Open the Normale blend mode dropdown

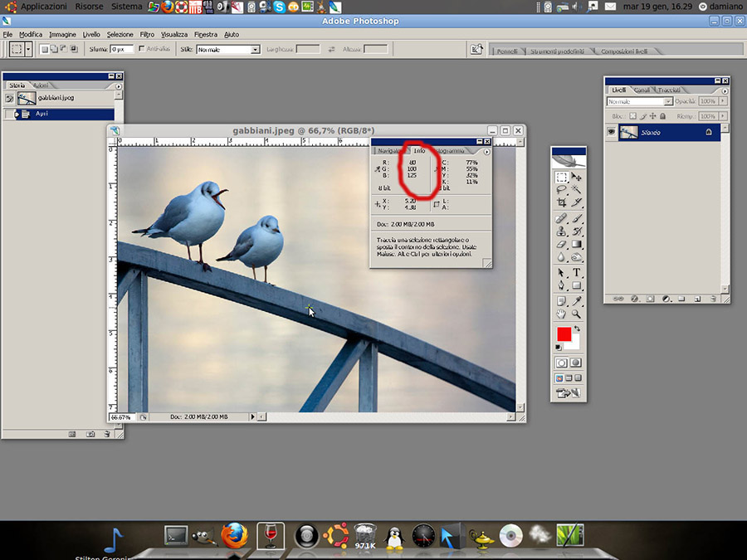click(668, 101)
